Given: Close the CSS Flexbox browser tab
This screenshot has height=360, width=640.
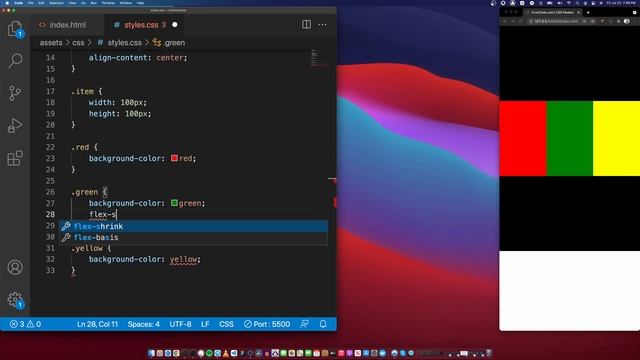Looking at the screenshot, I should click(x=579, y=13).
